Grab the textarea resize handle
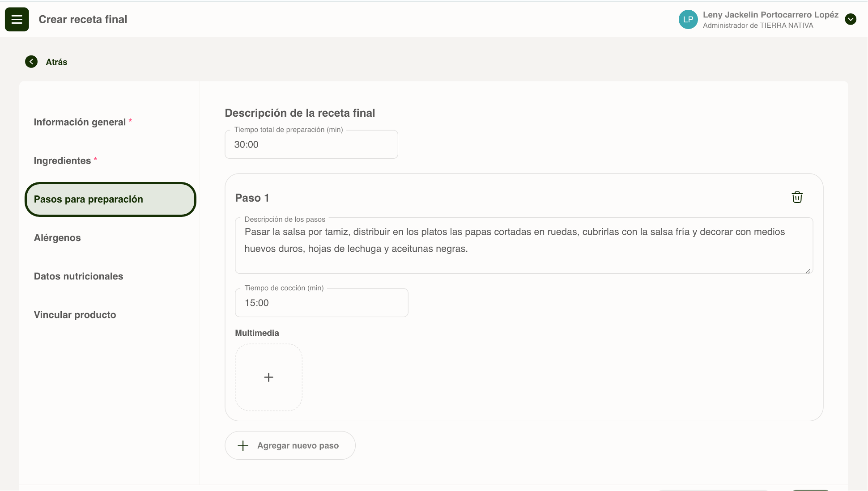This screenshot has height=491, width=868. pos(808,271)
